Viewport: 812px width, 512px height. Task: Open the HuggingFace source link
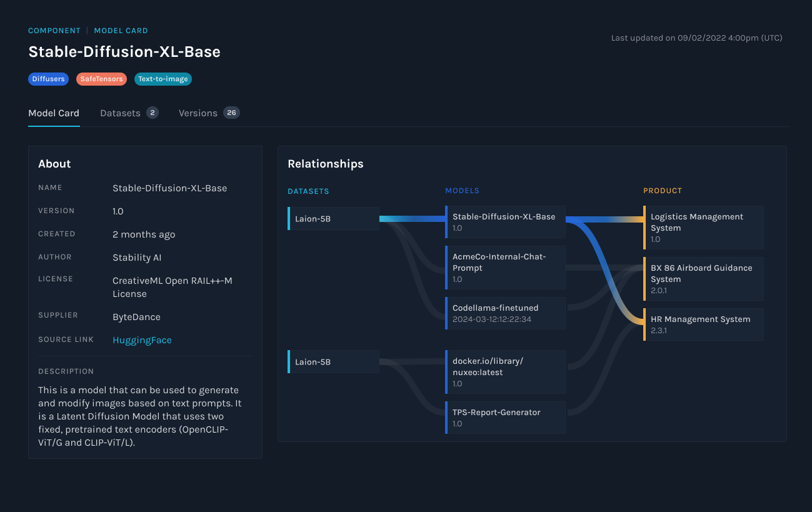tap(142, 339)
